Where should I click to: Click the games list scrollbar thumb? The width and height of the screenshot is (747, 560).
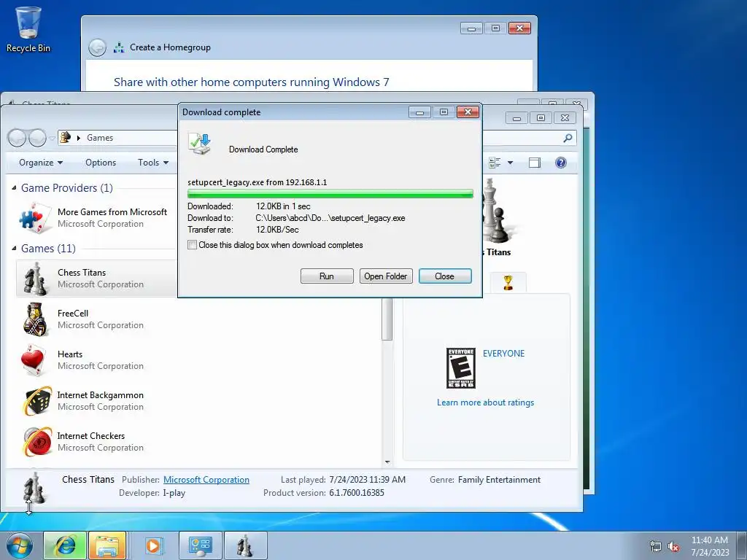coord(387,319)
